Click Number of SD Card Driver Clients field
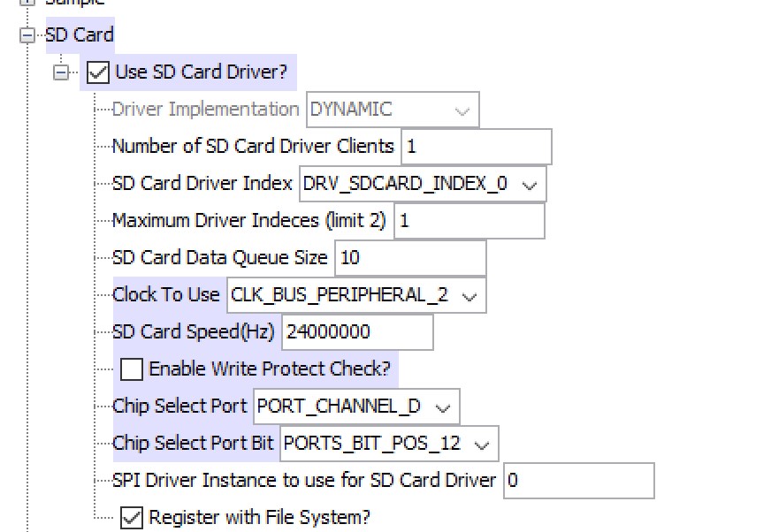This screenshot has height=532, width=771. (x=477, y=147)
